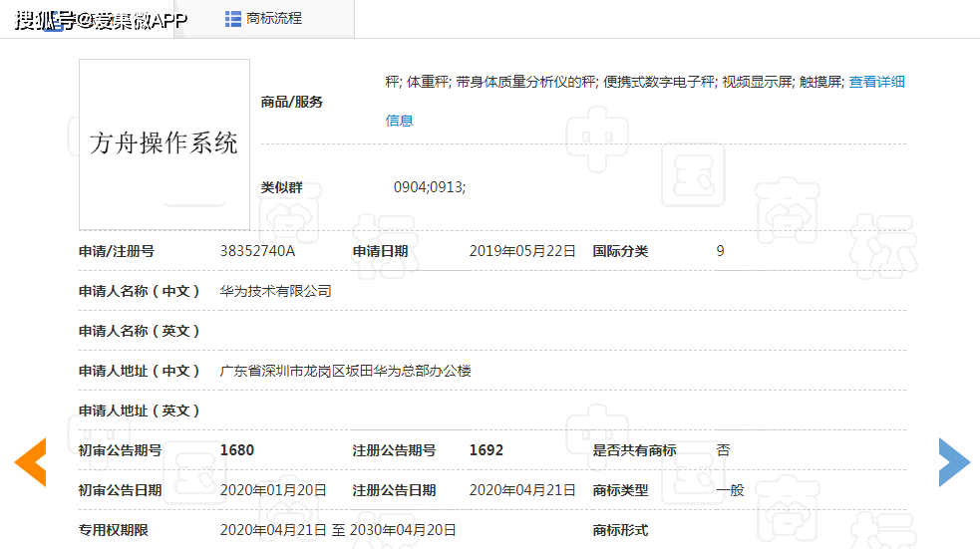The width and height of the screenshot is (980, 549).
Task: Go to previous trademark with orange arrow
Action: click(31, 462)
